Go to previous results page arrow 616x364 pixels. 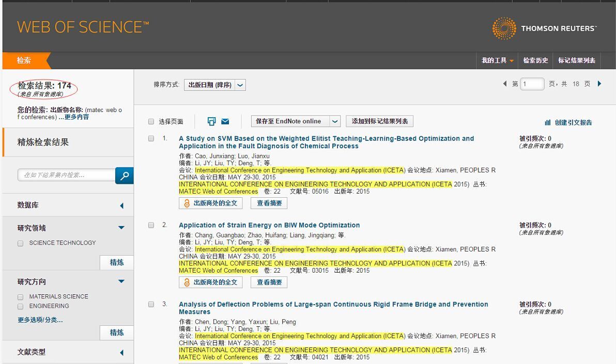click(505, 84)
